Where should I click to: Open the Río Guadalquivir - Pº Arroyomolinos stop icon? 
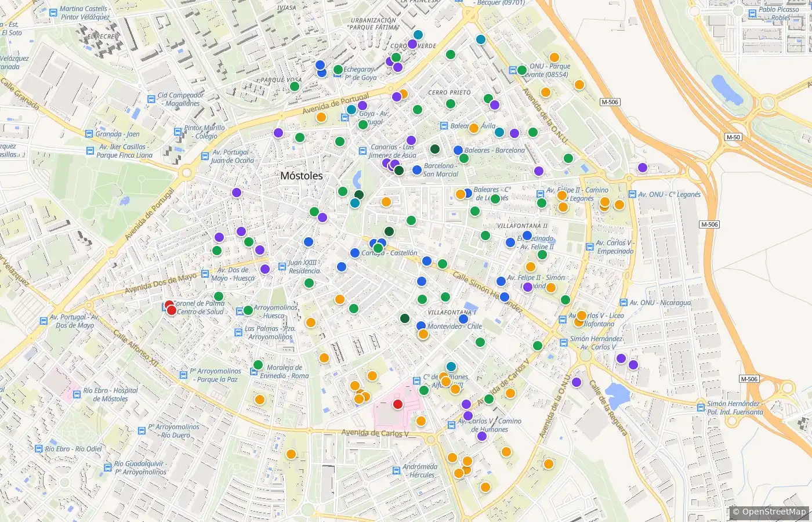point(108,467)
